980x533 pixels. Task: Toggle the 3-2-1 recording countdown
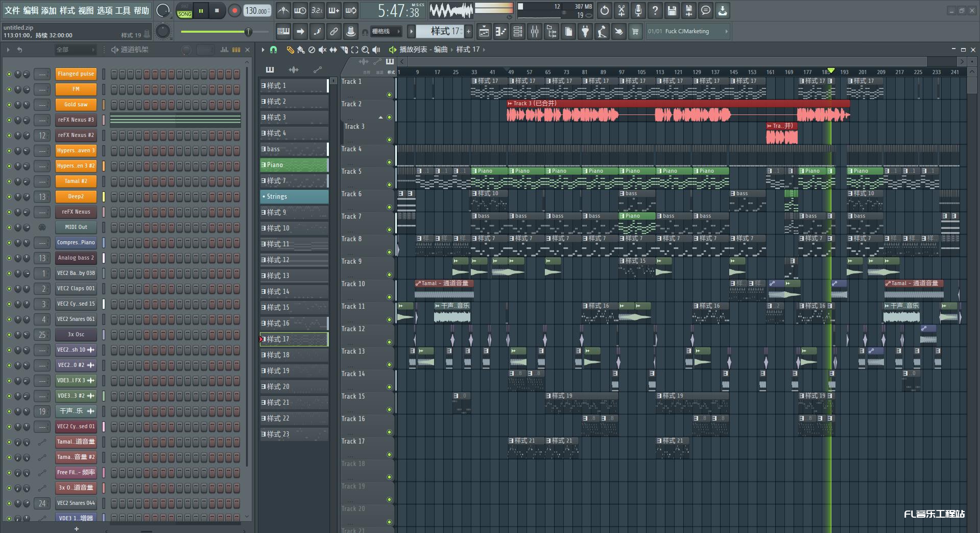(x=317, y=10)
